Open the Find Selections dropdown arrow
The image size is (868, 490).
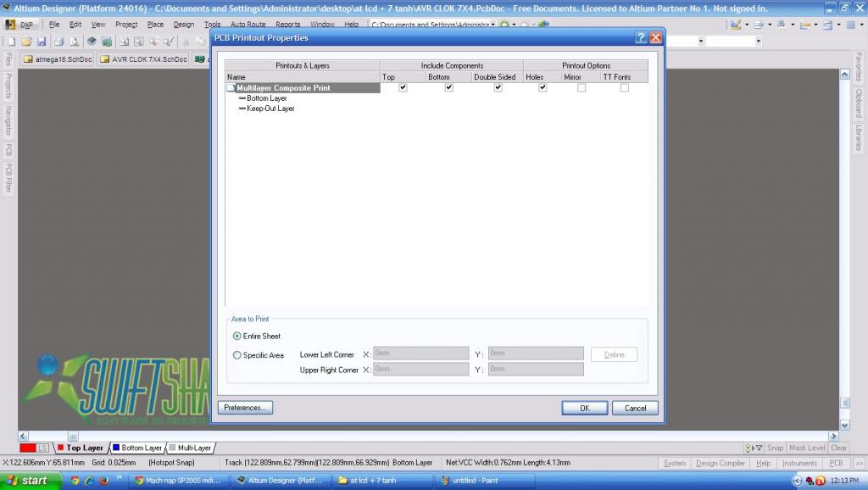793,25
